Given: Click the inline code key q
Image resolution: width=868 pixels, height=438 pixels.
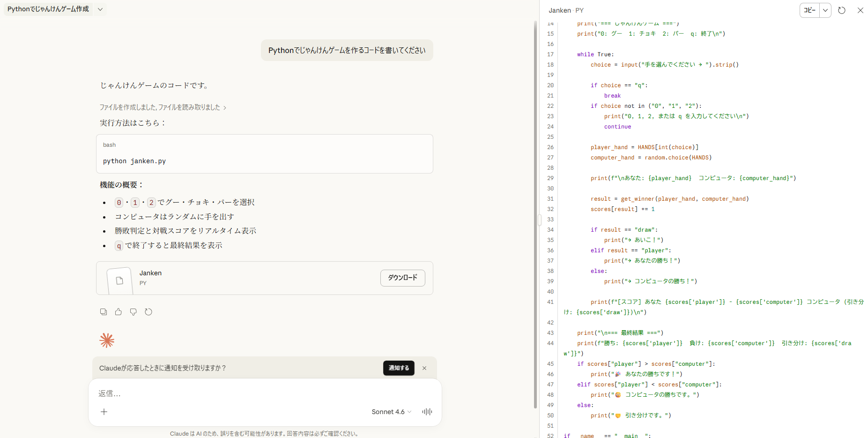Looking at the screenshot, I should coord(119,246).
